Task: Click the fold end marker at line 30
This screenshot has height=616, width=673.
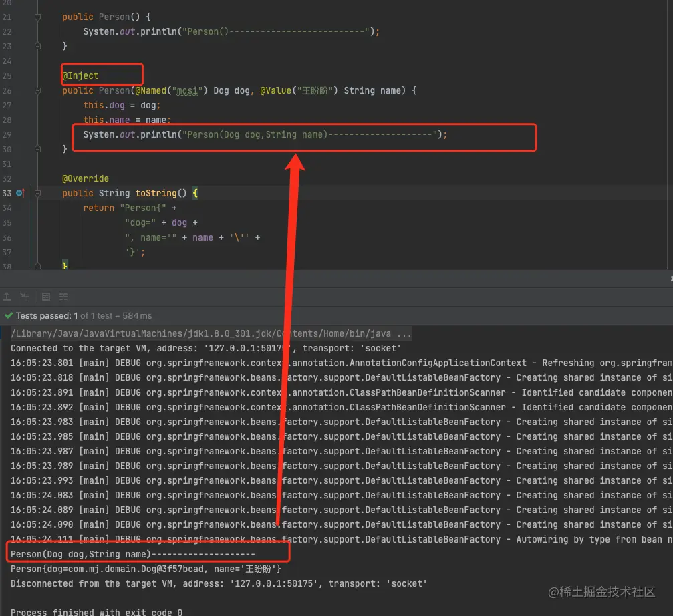Action: (x=38, y=149)
